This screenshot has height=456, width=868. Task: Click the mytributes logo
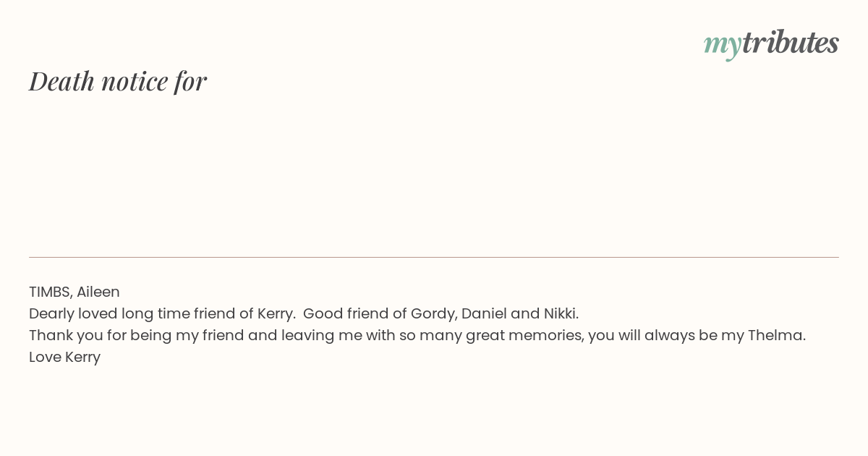coord(771,43)
